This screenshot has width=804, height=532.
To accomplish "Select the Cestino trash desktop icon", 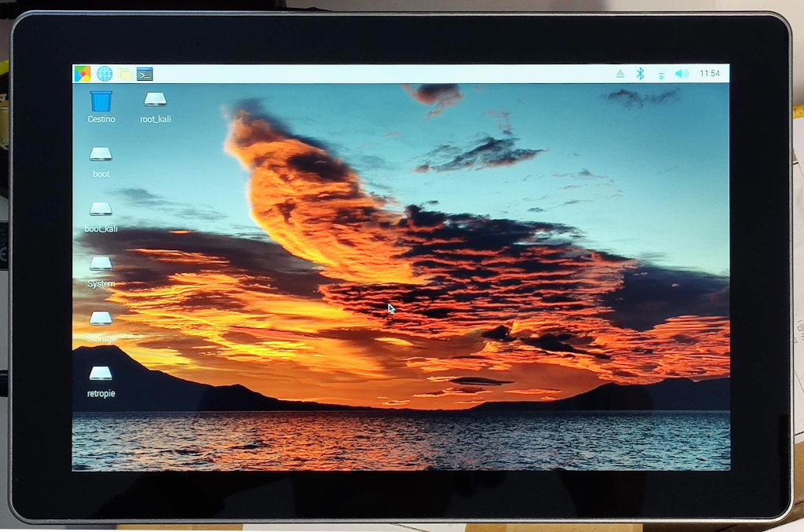I will pos(101,107).
